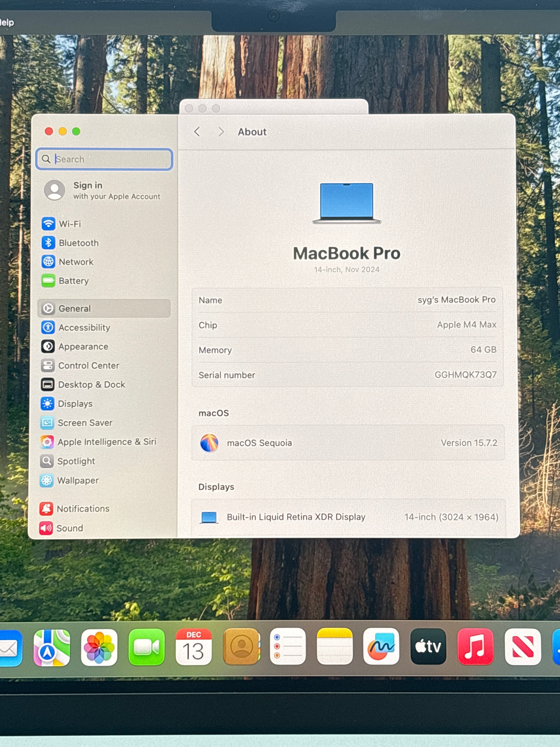Open the Apple TV app in the Dock
Viewport: 560px width, 747px height.
(428, 646)
